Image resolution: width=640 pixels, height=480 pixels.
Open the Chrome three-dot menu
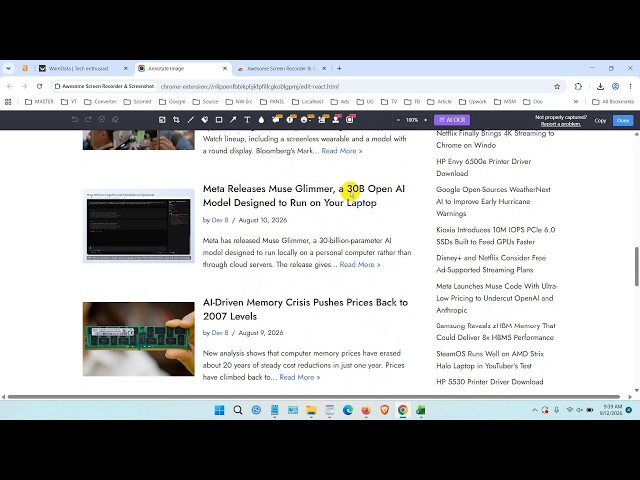[630, 86]
